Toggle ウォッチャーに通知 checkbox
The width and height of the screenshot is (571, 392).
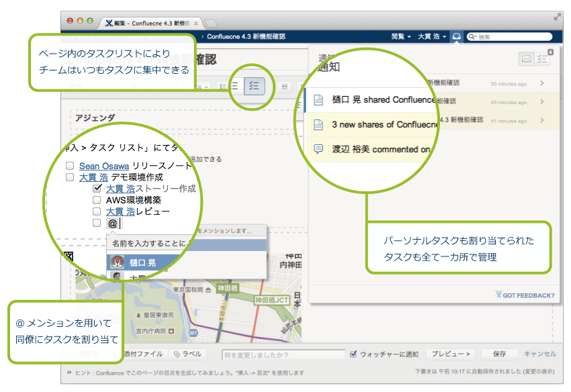[x=353, y=354]
